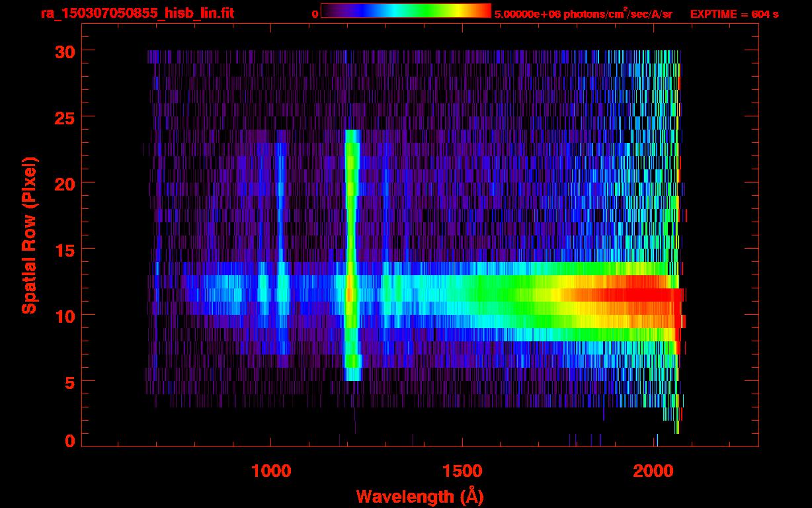Image resolution: width=812 pixels, height=508 pixels.
Task: Click the bright vertical emission line near 1216 Å
Action: click(352, 255)
